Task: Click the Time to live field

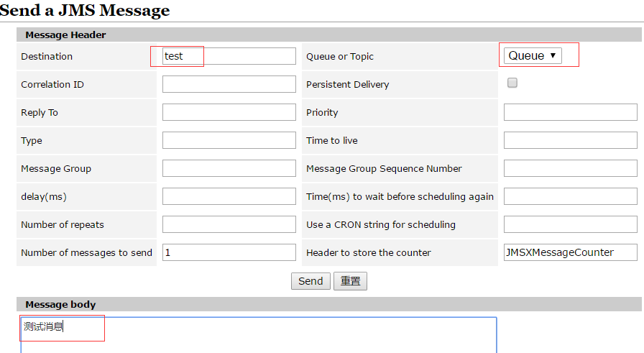Action: click(x=570, y=140)
